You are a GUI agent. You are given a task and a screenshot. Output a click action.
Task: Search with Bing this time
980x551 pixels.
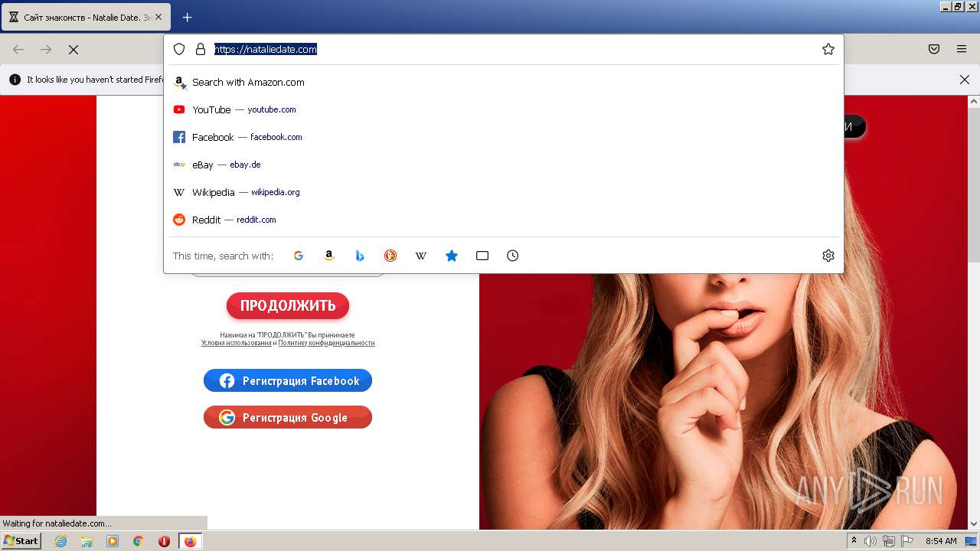pyautogui.click(x=360, y=256)
